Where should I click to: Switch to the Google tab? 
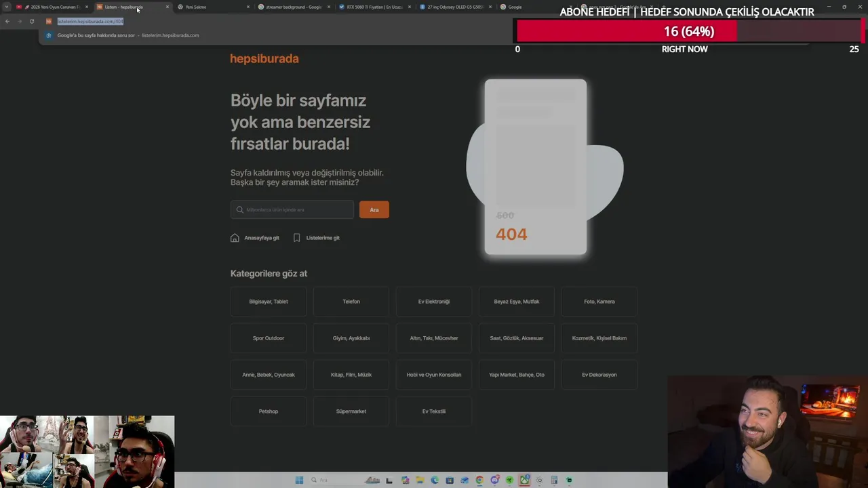point(536,7)
